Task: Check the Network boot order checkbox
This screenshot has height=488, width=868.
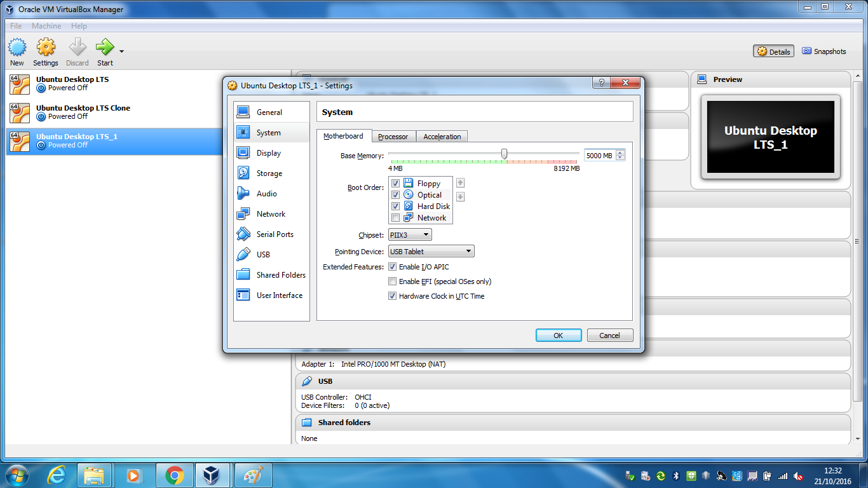Action: tap(395, 218)
